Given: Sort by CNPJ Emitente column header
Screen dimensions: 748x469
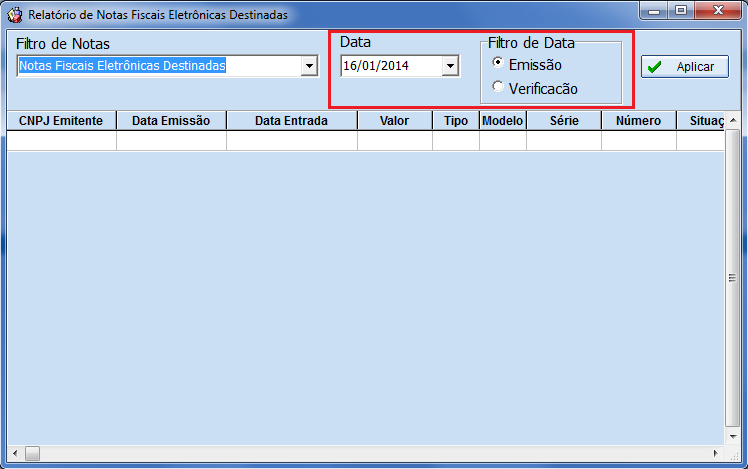Looking at the screenshot, I should pos(61,121).
